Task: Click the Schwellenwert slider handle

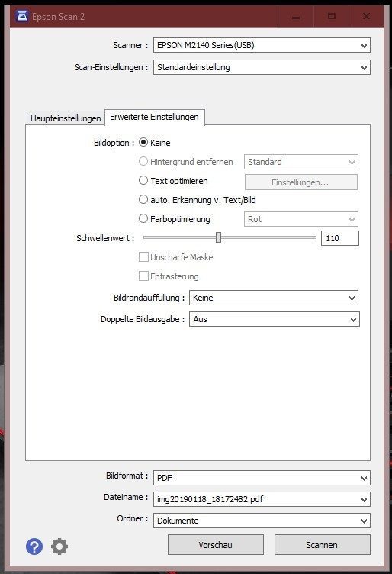Action: pos(218,237)
